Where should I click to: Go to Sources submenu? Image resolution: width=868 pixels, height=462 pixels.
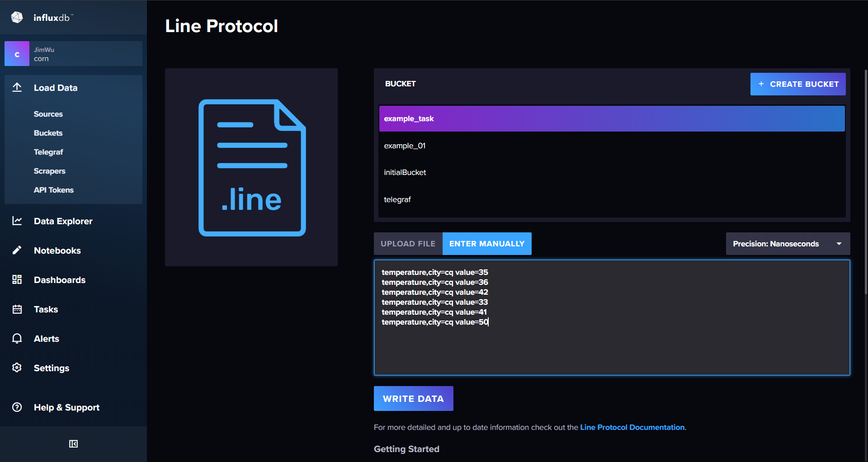pos(48,114)
